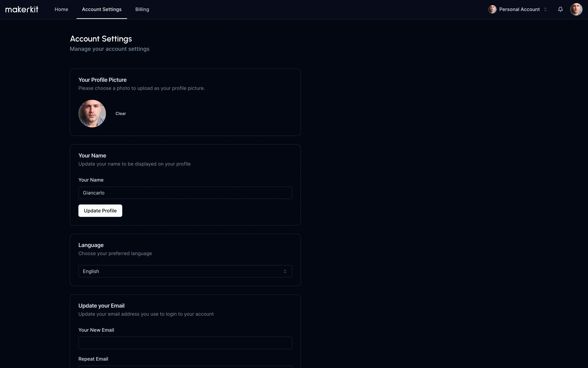
Task: Go to the Home tab
Action: (61, 9)
